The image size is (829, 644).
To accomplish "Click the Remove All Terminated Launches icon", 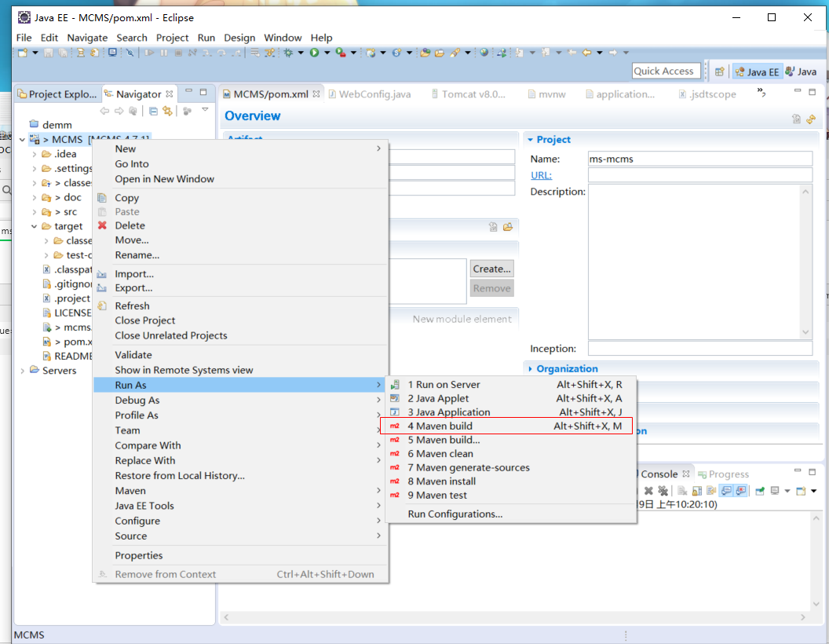I will click(663, 491).
